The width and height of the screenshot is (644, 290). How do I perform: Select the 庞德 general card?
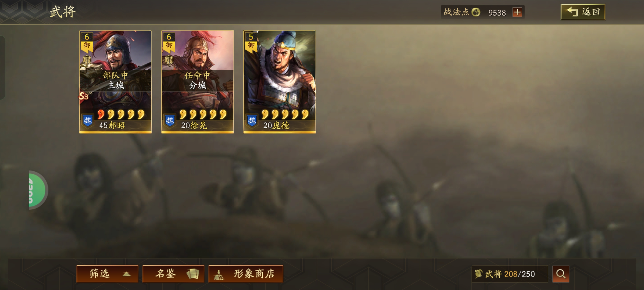pyautogui.click(x=280, y=82)
